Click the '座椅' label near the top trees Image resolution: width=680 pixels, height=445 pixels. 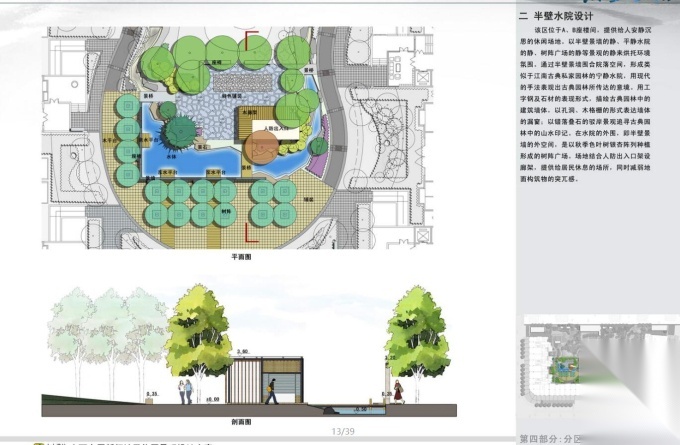tap(216, 62)
